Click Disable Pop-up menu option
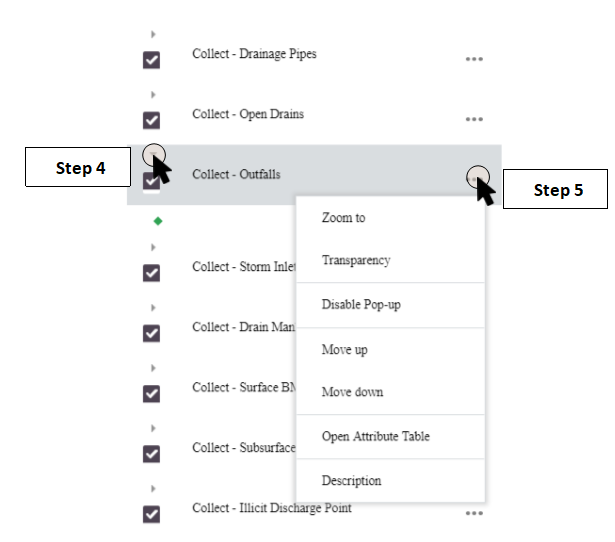The image size is (615, 542). coord(361,305)
